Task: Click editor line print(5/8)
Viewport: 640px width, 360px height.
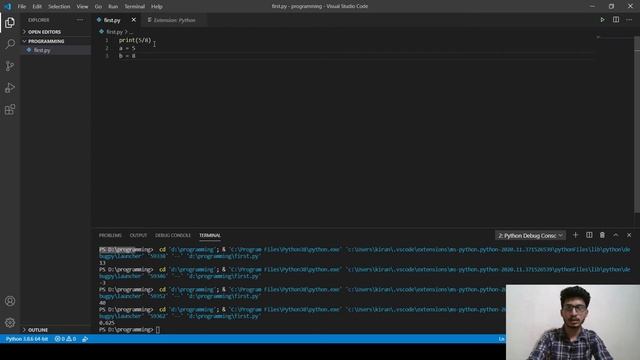Action: coord(135,40)
